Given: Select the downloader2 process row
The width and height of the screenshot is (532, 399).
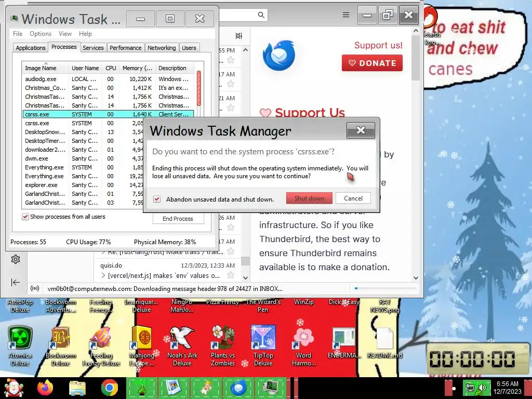Looking at the screenshot, I should click(83, 150).
